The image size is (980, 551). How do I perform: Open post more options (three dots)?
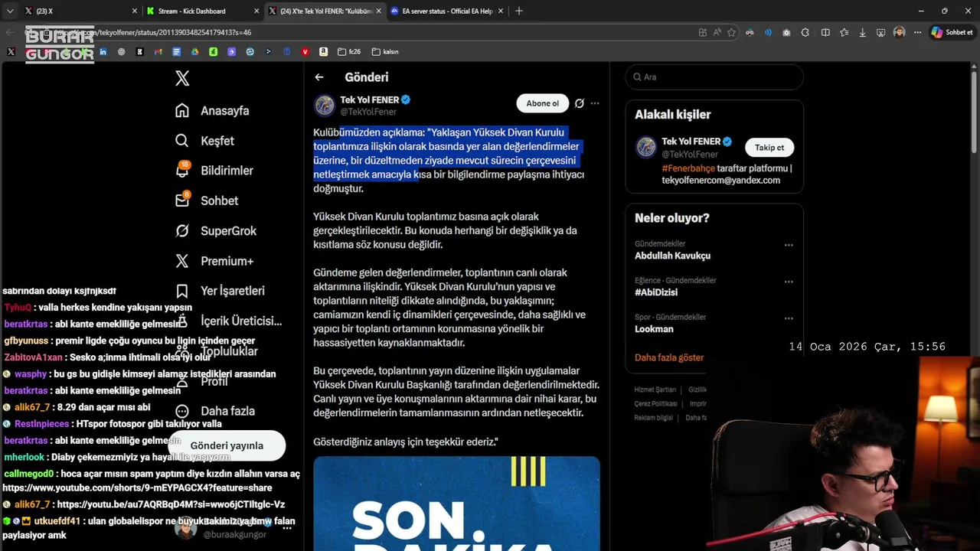tap(595, 103)
